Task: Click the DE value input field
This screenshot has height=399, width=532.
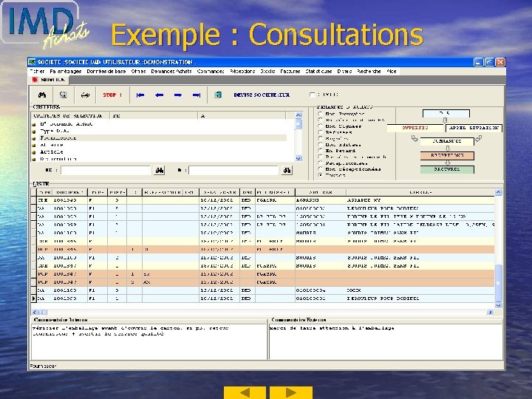Action: point(106,171)
